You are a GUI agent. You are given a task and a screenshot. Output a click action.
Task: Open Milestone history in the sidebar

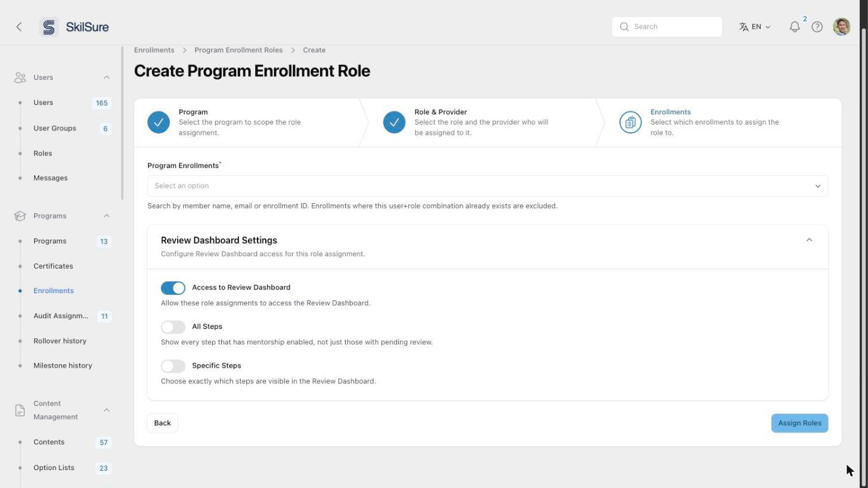tap(63, 366)
